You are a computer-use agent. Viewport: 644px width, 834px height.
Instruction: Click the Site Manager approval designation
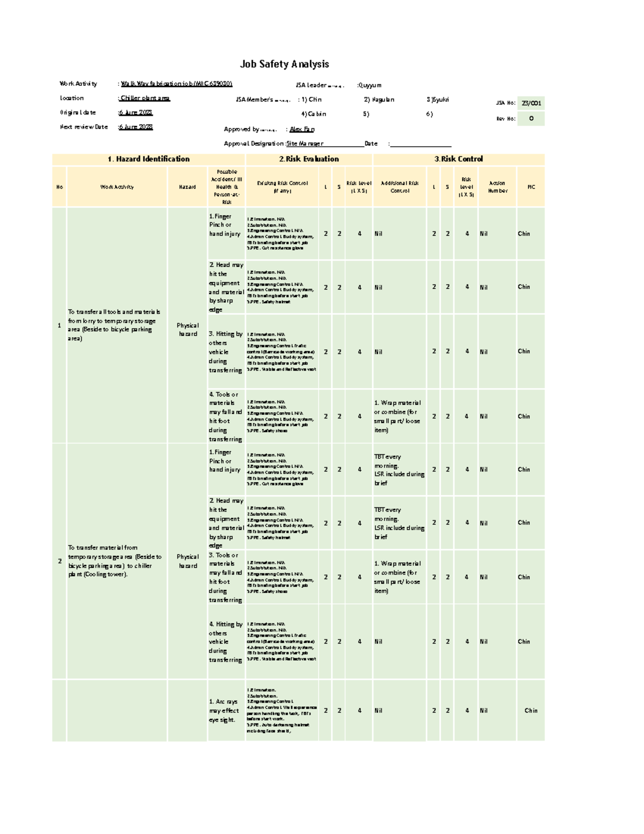pyautogui.click(x=305, y=144)
